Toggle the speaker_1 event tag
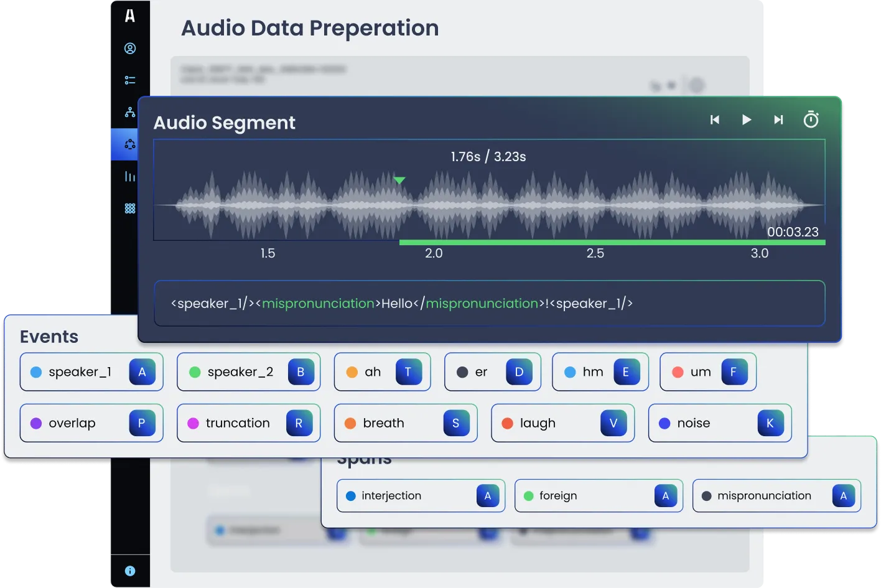 pyautogui.click(x=91, y=371)
